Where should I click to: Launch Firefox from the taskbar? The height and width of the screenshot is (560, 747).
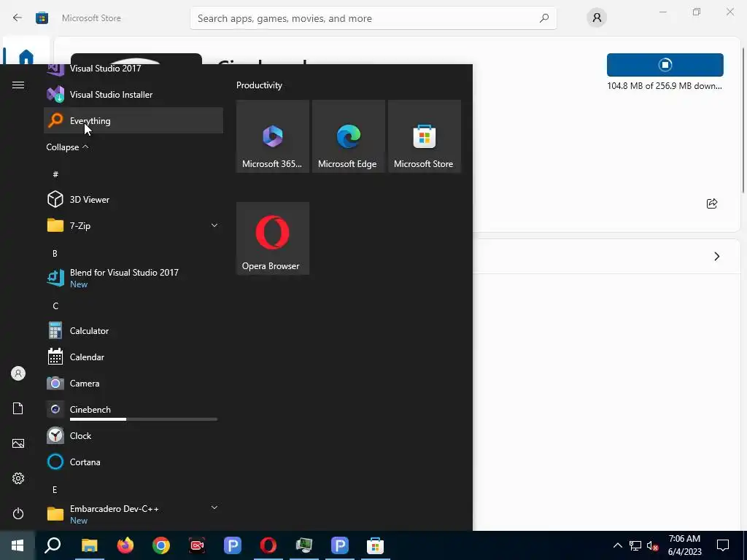click(125, 545)
